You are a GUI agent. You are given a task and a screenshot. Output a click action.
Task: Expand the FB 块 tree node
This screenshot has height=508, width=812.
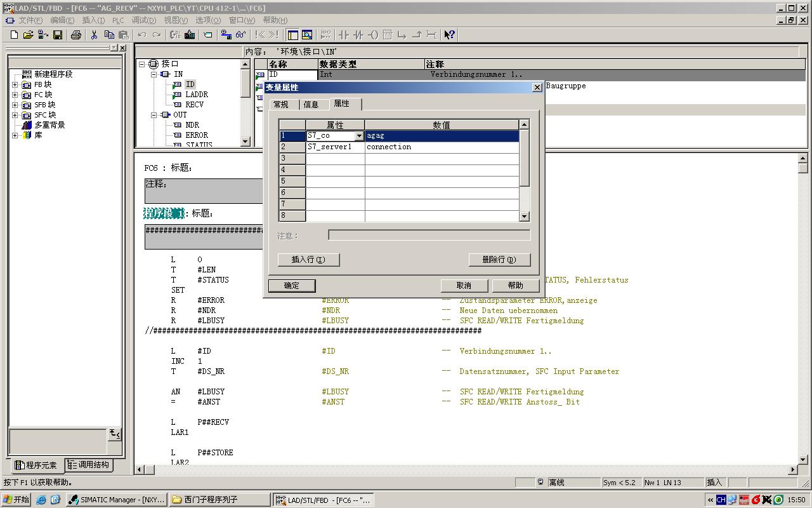click(15, 84)
